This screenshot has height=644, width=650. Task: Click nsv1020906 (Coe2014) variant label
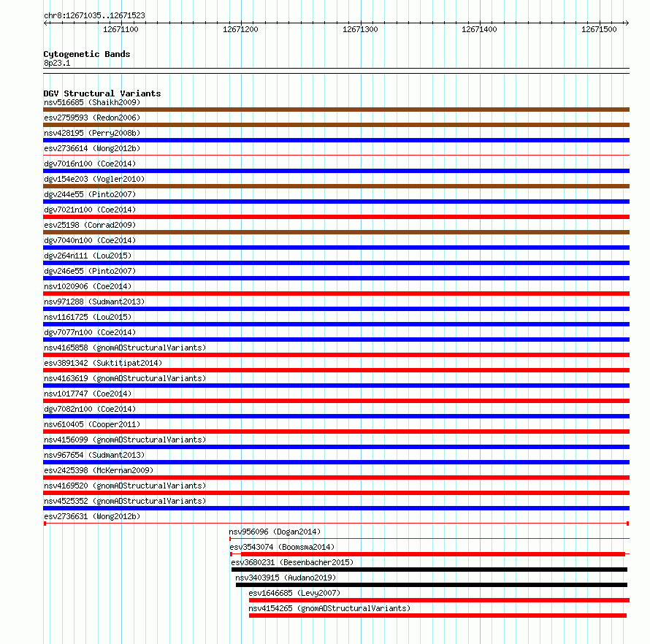coord(88,286)
